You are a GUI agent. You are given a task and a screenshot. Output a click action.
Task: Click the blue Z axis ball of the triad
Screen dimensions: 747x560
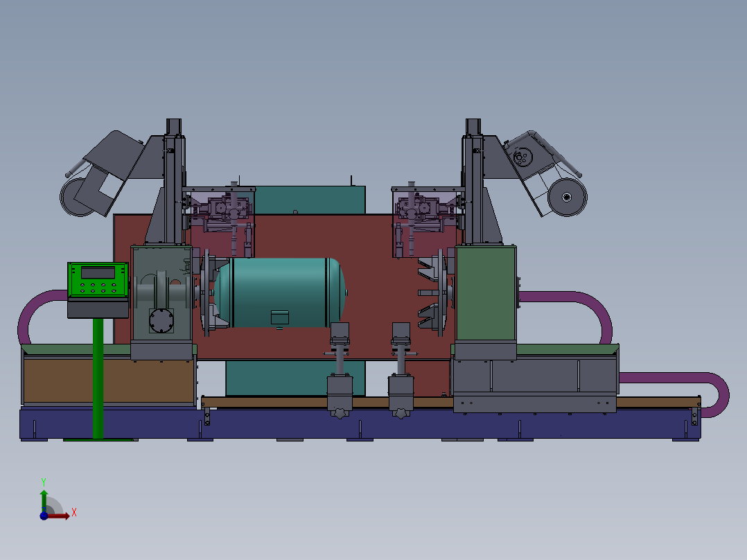coord(44,516)
